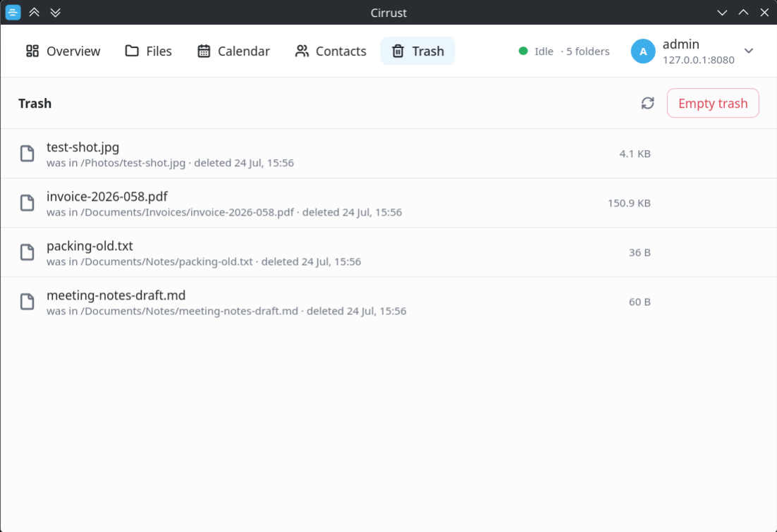Click the Idle status label
Viewport: 777px width, 532px height.
click(x=544, y=51)
